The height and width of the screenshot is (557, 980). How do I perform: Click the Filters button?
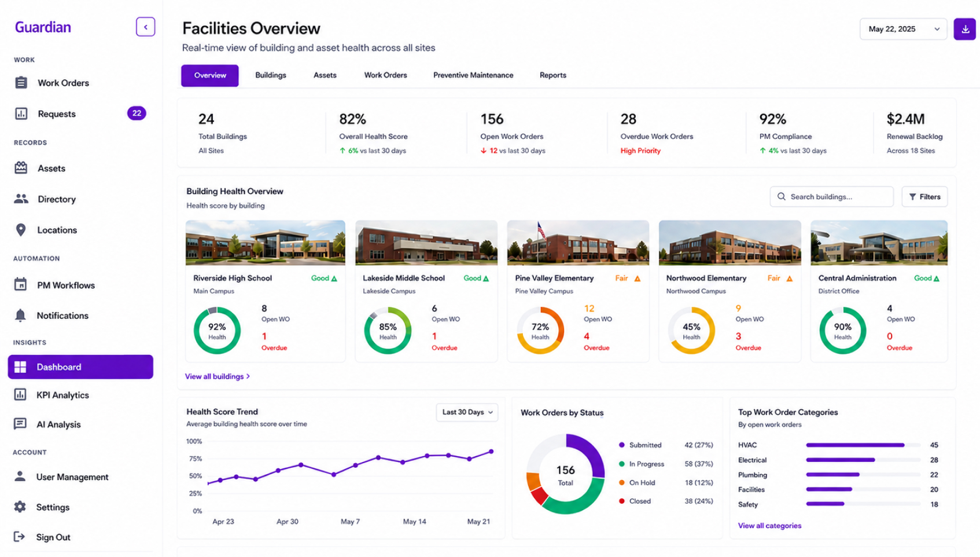click(924, 197)
